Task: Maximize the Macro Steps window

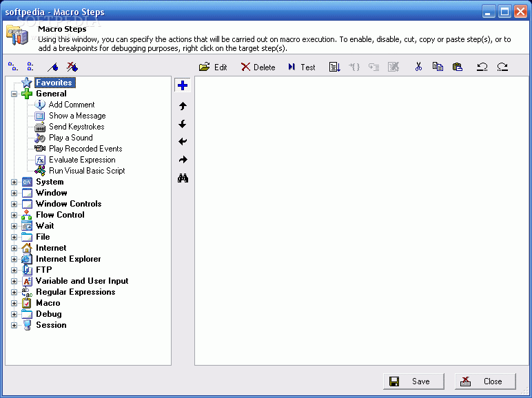Action: click(504, 12)
